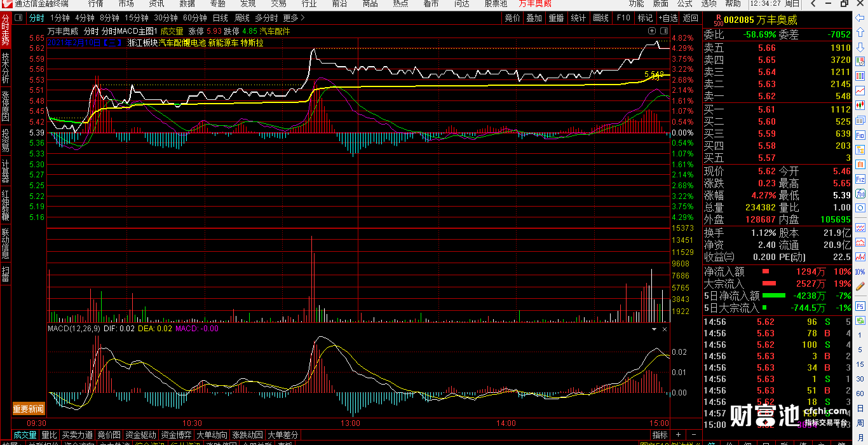Click the blue up arrow icon
The height and width of the screenshot is (445, 868).
coord(860,32)
